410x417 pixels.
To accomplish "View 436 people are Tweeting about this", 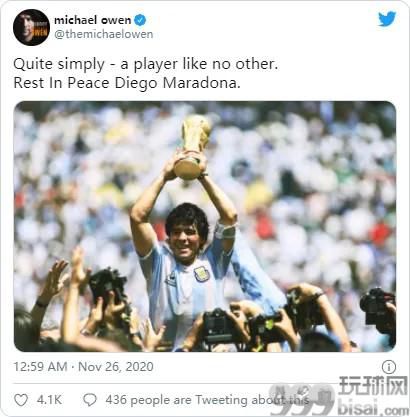I will pos(207,400).
